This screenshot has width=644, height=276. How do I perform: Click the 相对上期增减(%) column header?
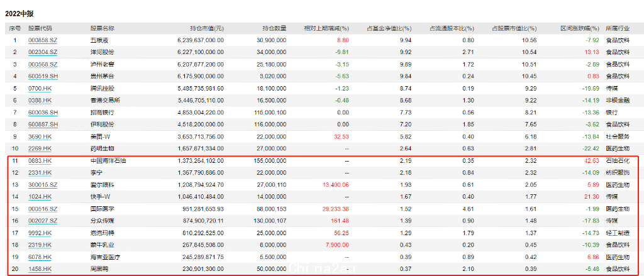coord(326,28)
